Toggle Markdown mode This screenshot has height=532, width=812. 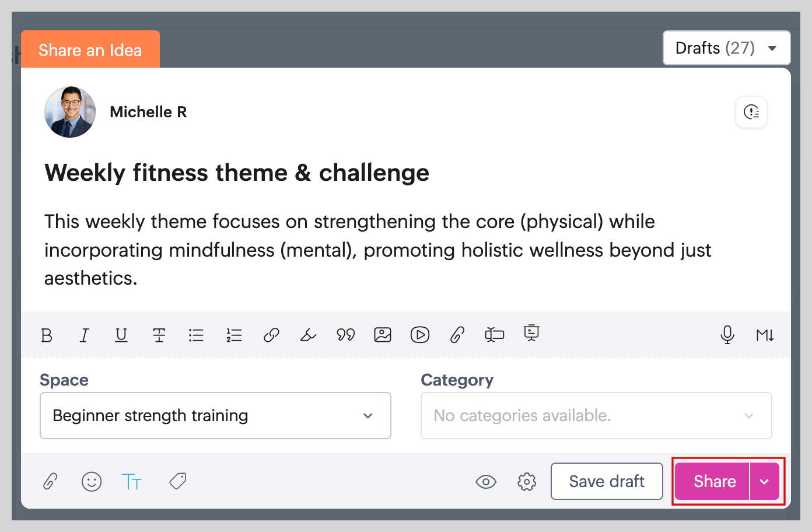point(765,335)
